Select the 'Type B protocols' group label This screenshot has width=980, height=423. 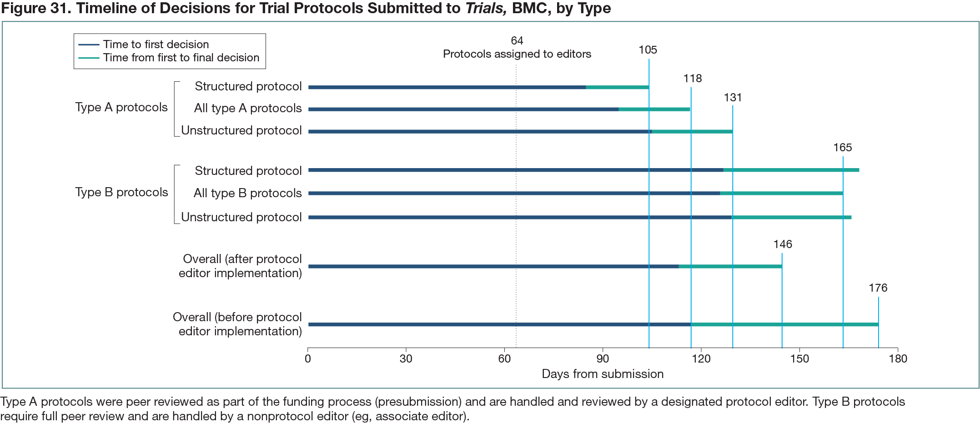click(x=121, y=192)
